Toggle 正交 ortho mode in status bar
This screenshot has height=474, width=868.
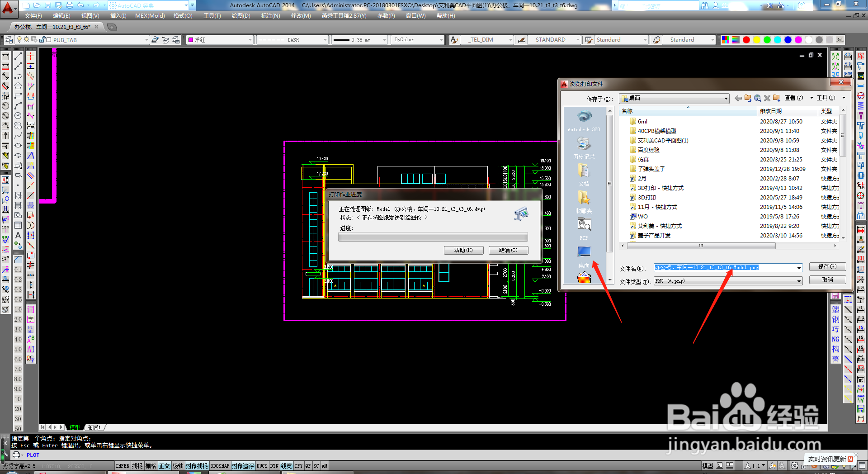click(164, 466)
